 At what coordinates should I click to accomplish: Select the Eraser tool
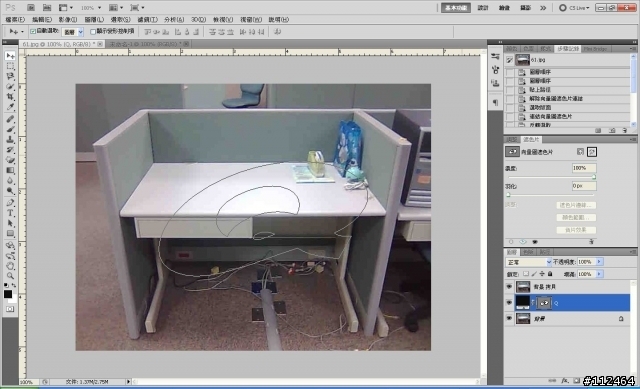(x=10, y=160)
